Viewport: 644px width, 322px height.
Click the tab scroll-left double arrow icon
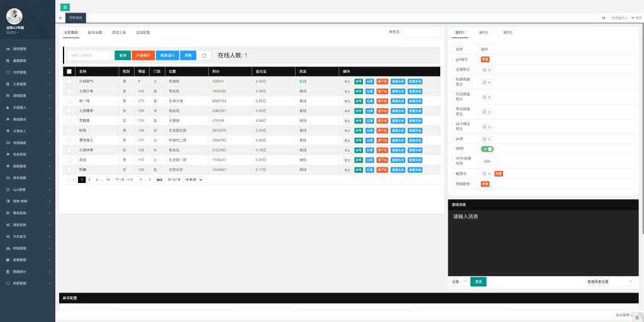coord(60,18)
